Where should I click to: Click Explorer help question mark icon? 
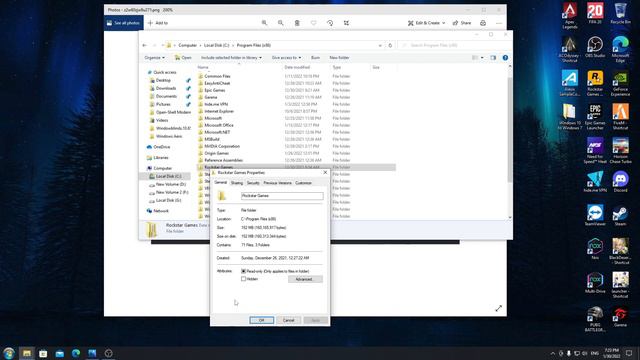(505, 58)
